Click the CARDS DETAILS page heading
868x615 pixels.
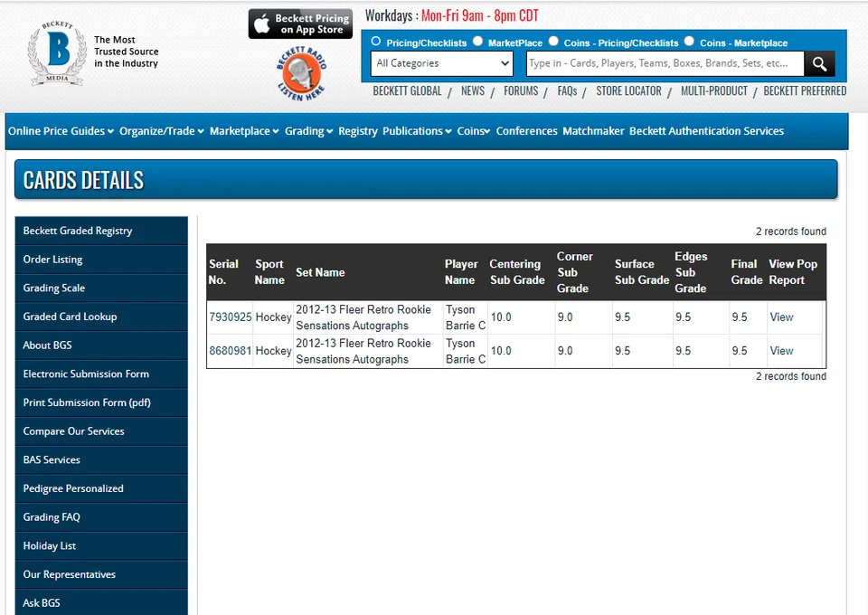click(x=83, y=181)
